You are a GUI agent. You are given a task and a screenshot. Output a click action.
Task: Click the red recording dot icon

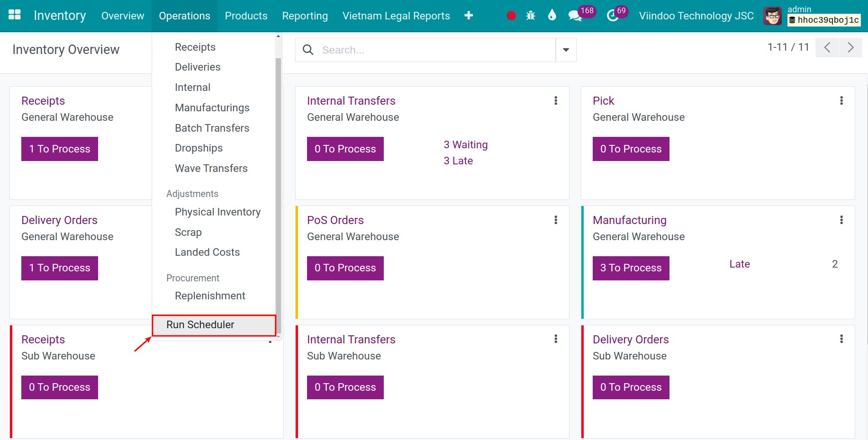[511, 16]
